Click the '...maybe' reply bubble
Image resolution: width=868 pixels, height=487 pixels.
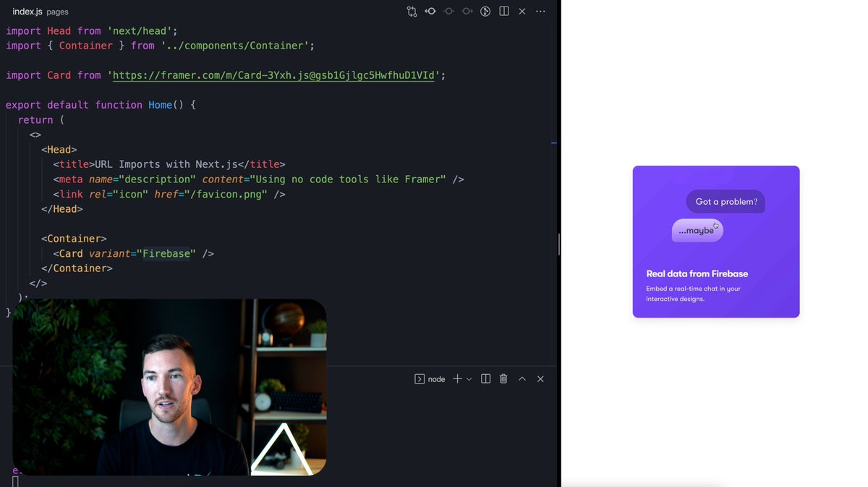click(x=697, y=230)
